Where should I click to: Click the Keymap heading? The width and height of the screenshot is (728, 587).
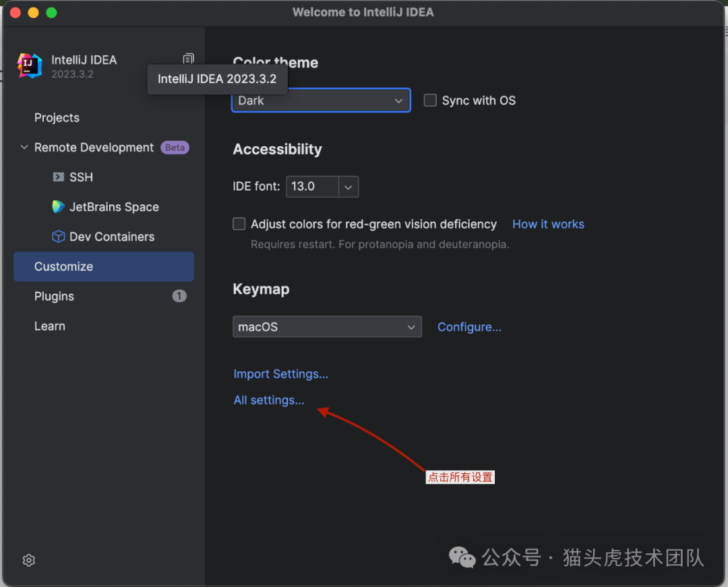[x=261, y=289]
